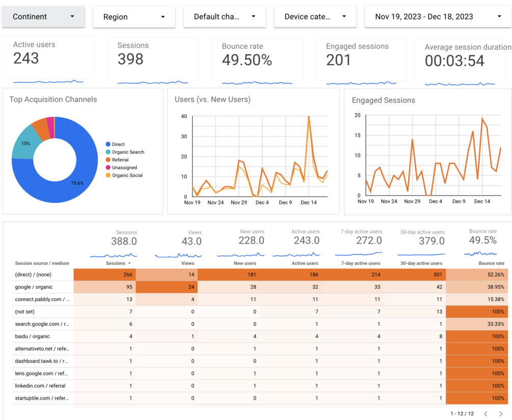Click the Direct legend blue dot
The width and height of the screenshot is (512, 420).
point(108,144)
